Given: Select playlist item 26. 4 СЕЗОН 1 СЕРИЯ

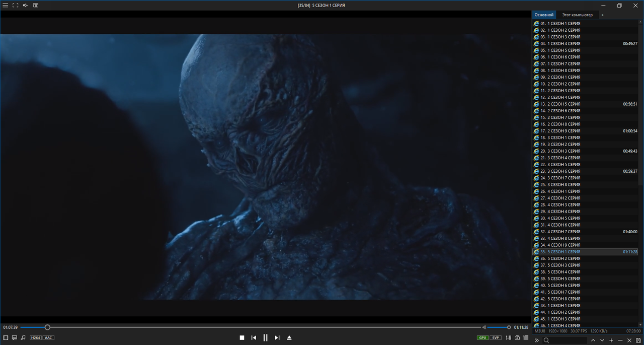Looking at the screenshot, I should click(x=586, y=191).
